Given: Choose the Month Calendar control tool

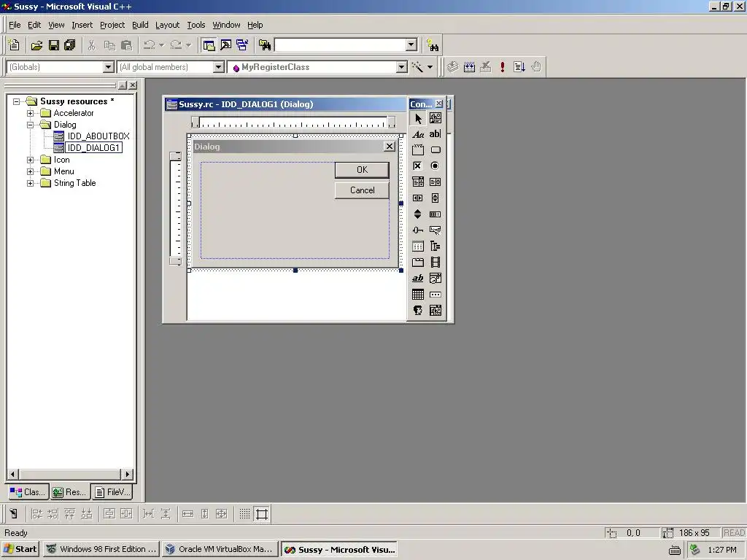Looking at the screenshot, I should point(418,295).
